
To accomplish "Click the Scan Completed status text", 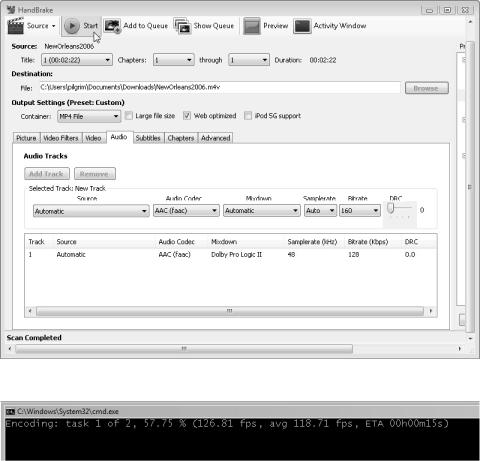I will 34,338.
